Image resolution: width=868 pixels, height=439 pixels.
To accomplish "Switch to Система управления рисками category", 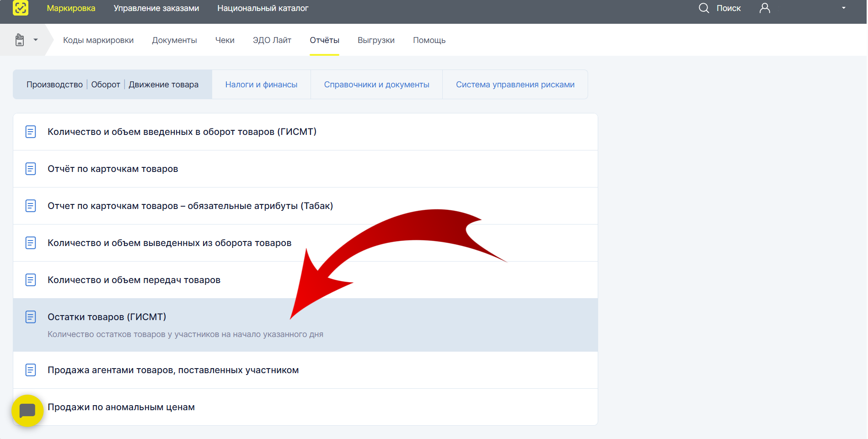I will click(x=515, y=85).
